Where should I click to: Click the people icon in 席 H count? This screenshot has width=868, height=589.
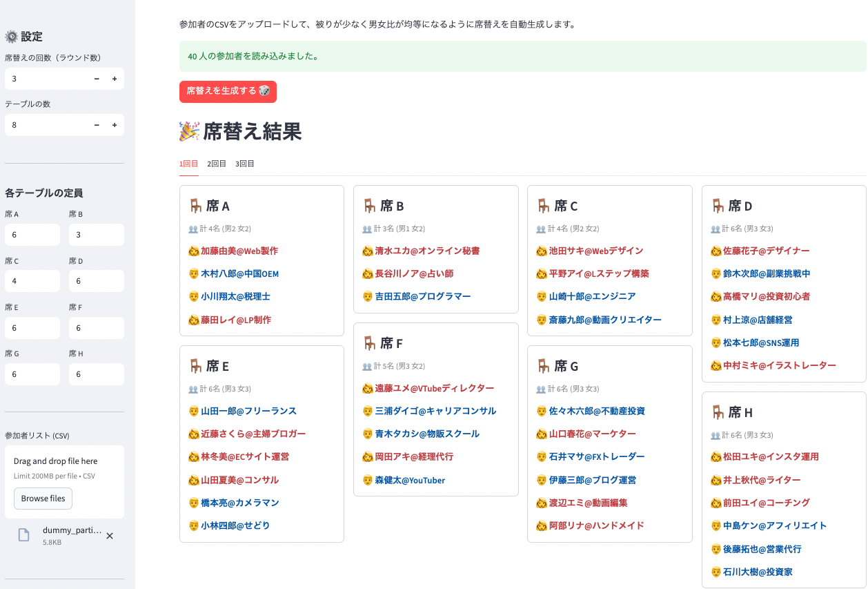716,435
